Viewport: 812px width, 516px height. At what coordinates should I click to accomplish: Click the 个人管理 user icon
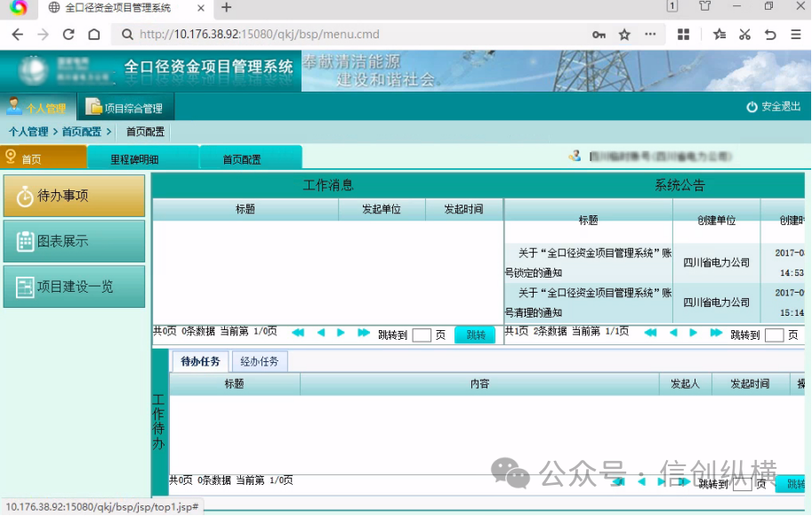14,107
